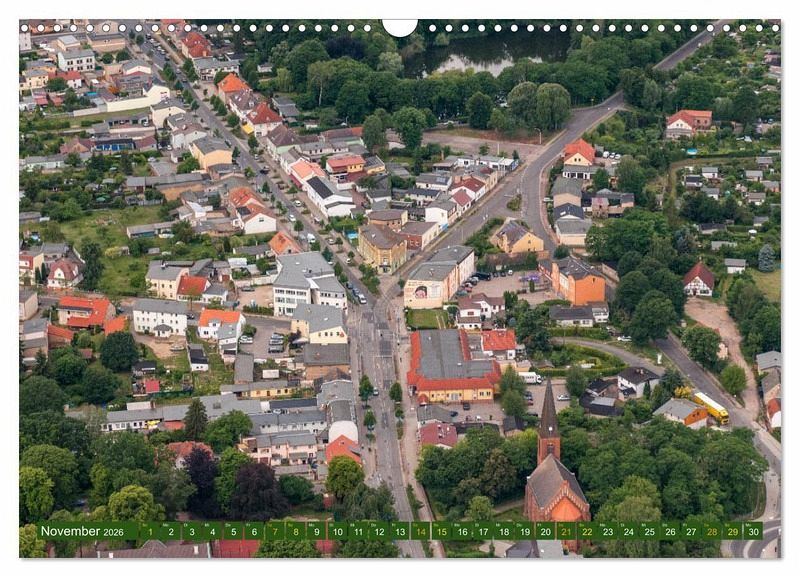
Task: Select day 6 in the November strip
Action: pyautogui.click(x=254, y=531)
